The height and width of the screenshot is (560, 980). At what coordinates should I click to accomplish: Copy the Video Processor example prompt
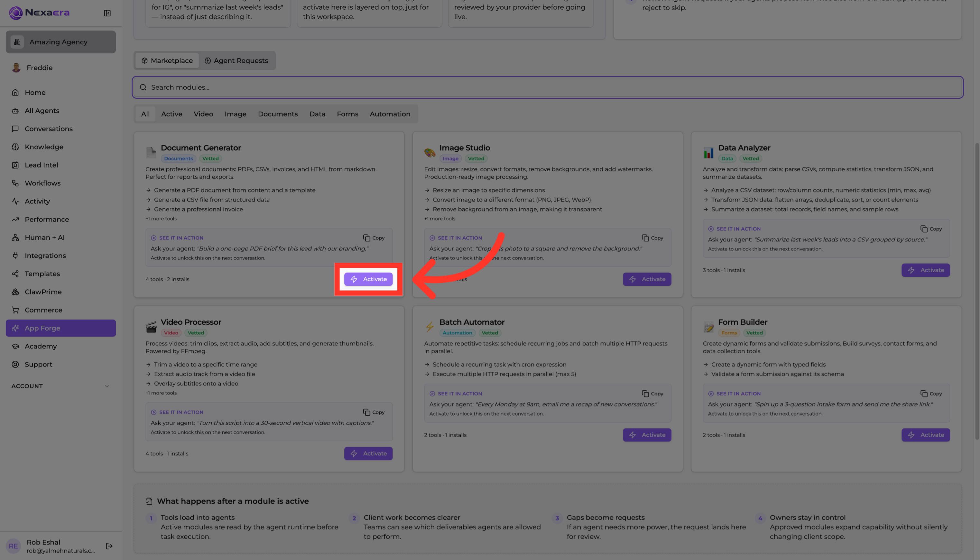coord(374,412)
